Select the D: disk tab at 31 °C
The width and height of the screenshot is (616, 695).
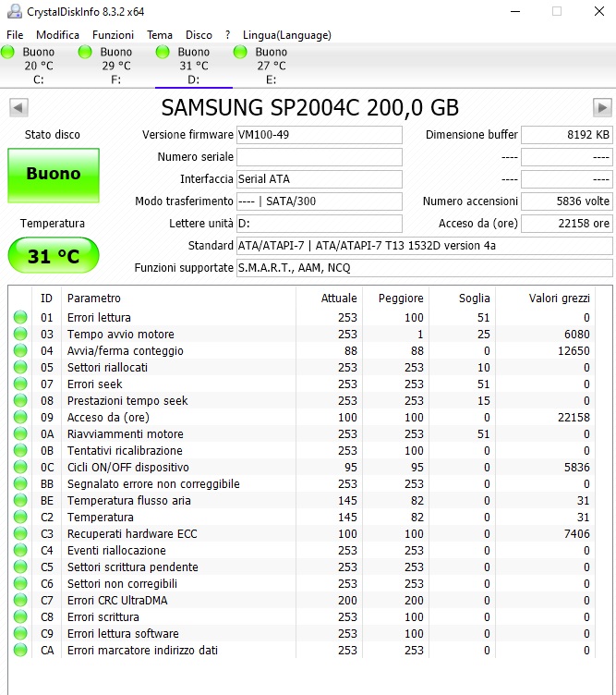point(194,66)
